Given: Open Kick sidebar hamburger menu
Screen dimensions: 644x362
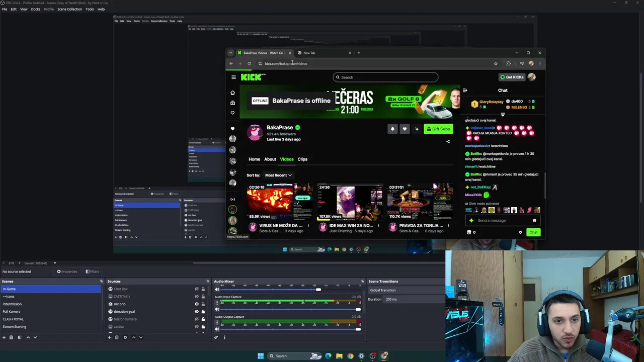Looking at the screenshot, I should (233, 77).
